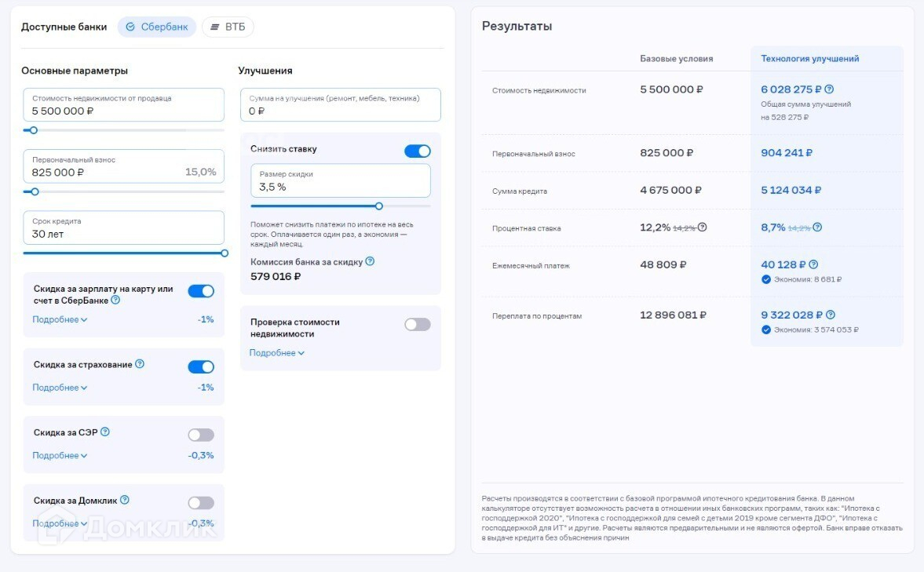Click help icon beside insurance discount

[x=140, y=364]
